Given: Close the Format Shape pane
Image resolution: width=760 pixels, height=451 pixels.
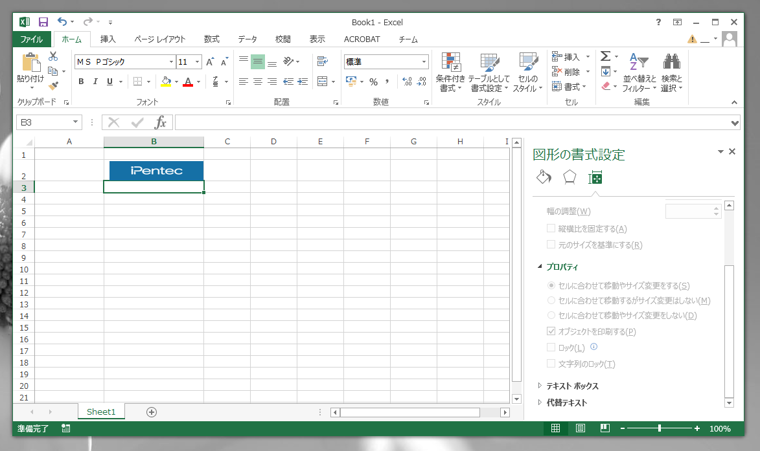Looking at the screenshot, I should click(x=732, y=151).
